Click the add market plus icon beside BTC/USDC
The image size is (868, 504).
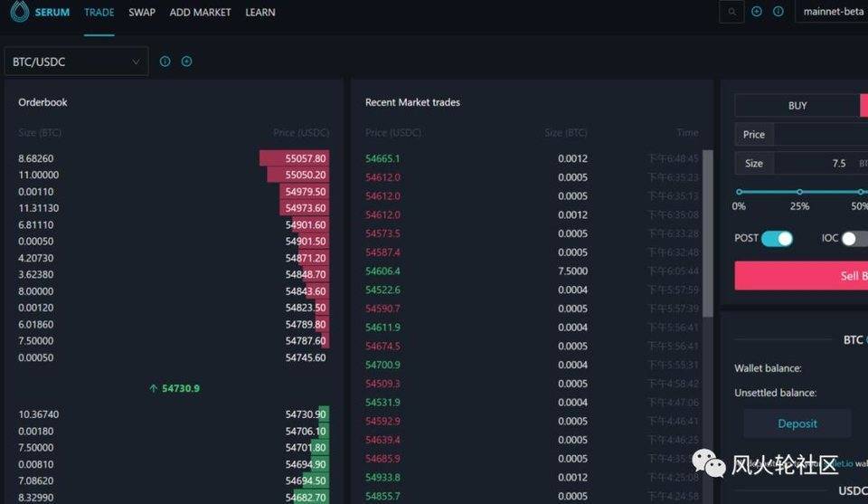(186, 62)
